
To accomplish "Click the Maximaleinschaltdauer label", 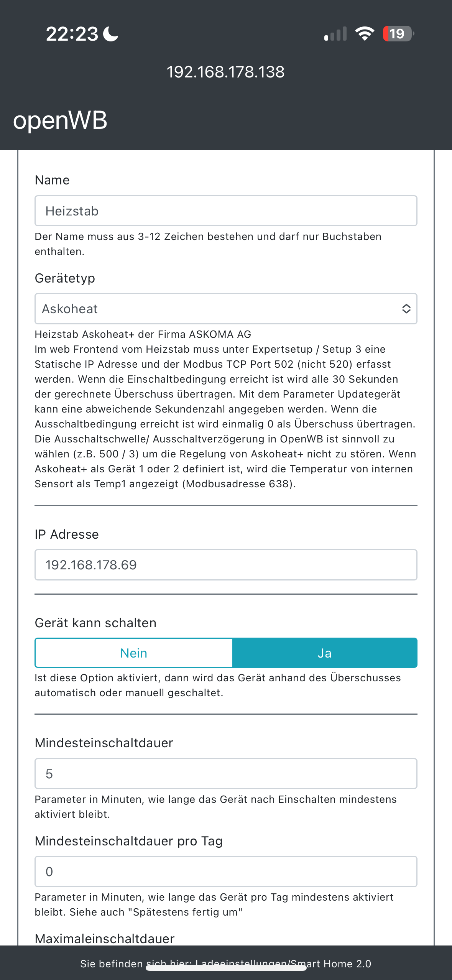I will tap(105, 939).
